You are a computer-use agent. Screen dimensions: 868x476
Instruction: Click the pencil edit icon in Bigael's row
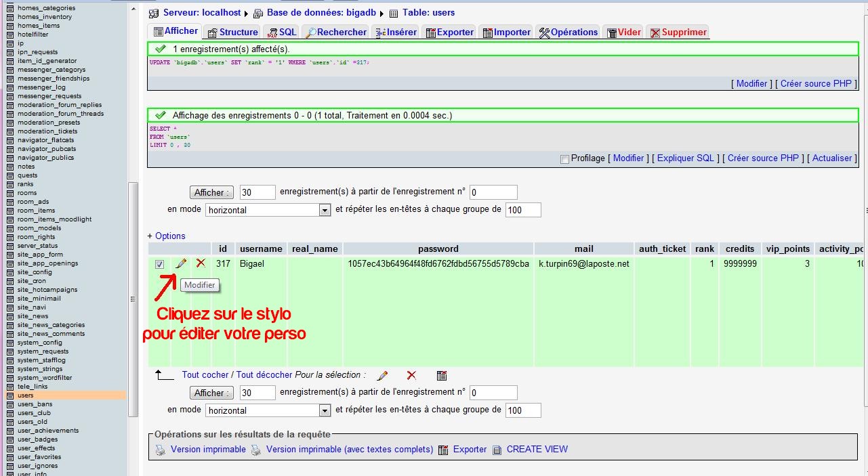pos(181,263)
